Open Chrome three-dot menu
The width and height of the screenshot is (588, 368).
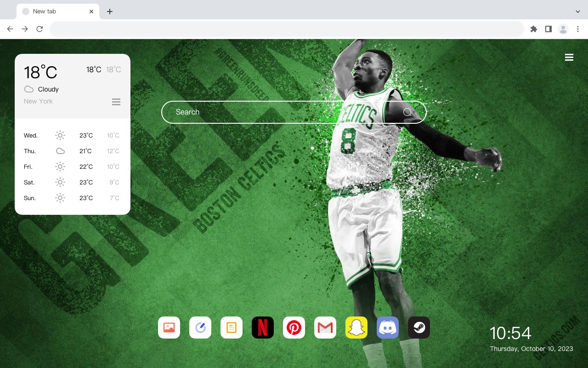coord(578,29)
